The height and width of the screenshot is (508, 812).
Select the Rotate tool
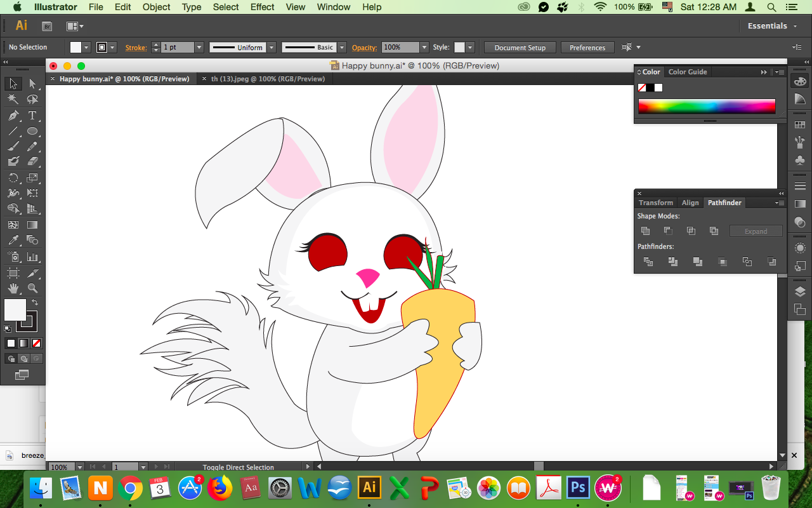pyautogui.click(x=13, y=178)
